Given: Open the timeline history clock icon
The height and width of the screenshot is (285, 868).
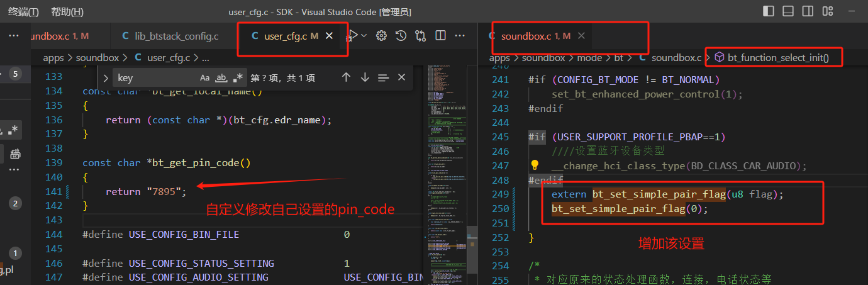Looking at the screenshot, I should 401,36.
